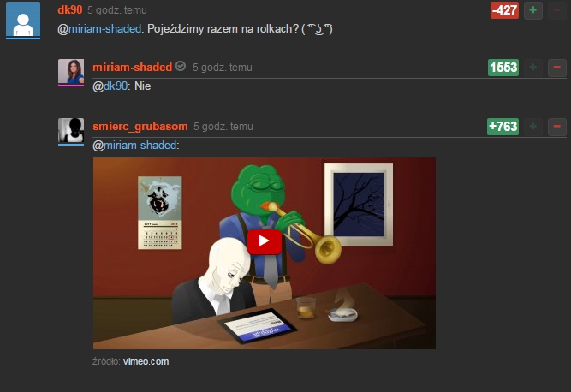This screenshot has height=392, width=571.
Task: Upvote smierc_grubasom's comment
Action: point(533,127)
